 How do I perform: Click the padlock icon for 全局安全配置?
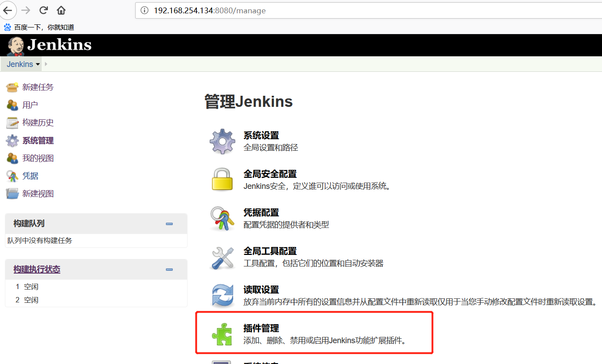pyautogui.click(x=223, y=179)
